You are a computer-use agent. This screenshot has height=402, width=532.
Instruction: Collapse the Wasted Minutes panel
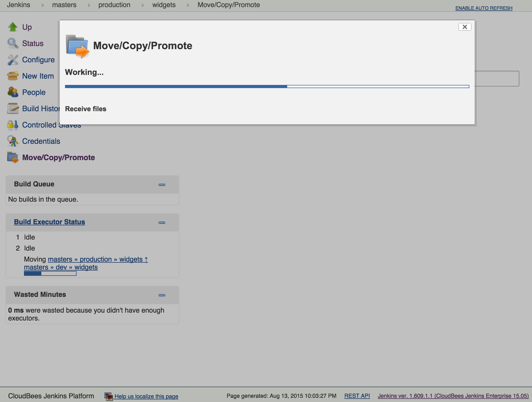point(162,294)
